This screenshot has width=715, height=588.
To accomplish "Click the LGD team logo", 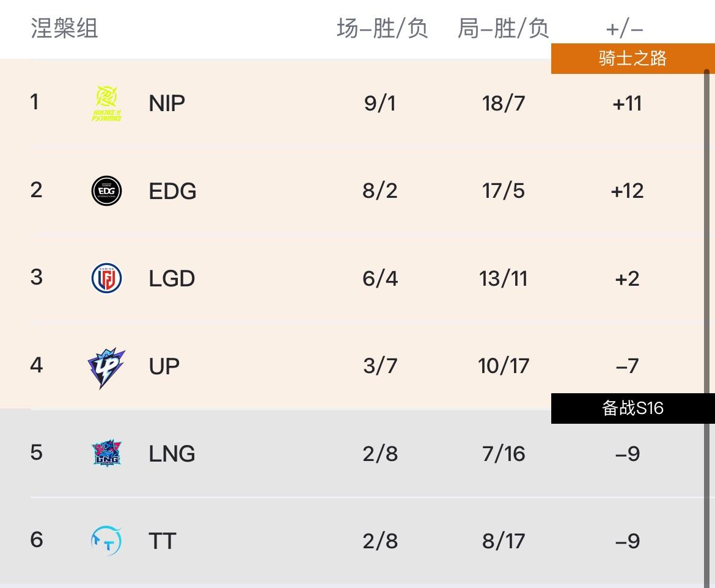I will click(106, 278).
